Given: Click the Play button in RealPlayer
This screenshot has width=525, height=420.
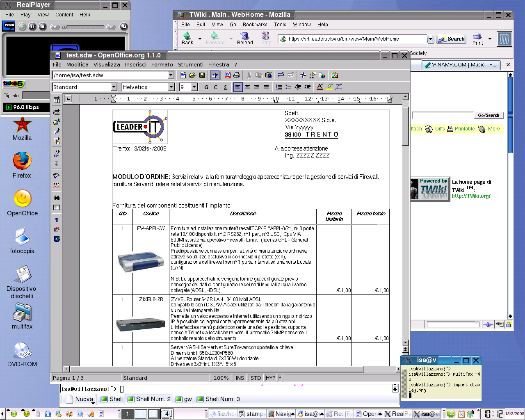Looking at the screenshot, I should coord(22,27).
